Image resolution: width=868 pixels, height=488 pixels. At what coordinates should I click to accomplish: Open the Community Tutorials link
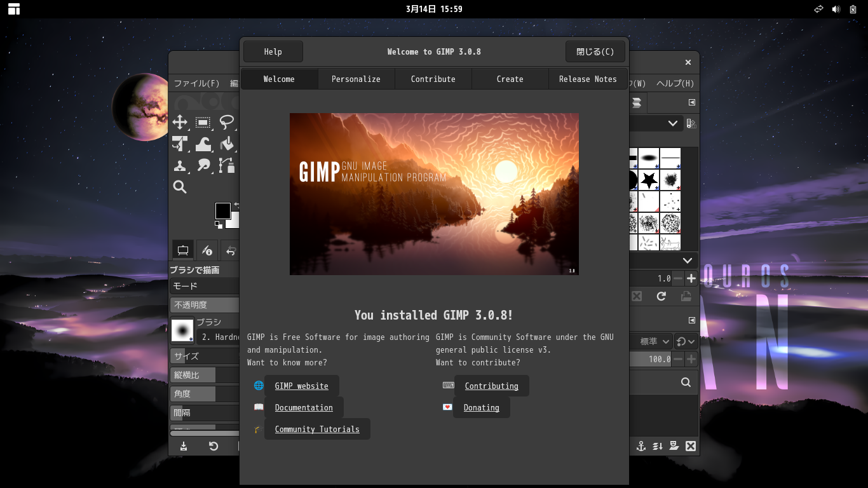tap(317, 429)
